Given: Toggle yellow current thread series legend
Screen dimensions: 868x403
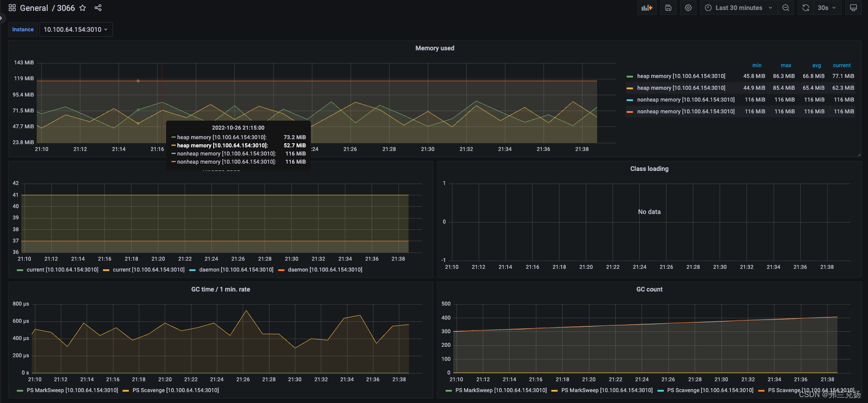Looking at the screenshot, I should click(x=148, y=270).
